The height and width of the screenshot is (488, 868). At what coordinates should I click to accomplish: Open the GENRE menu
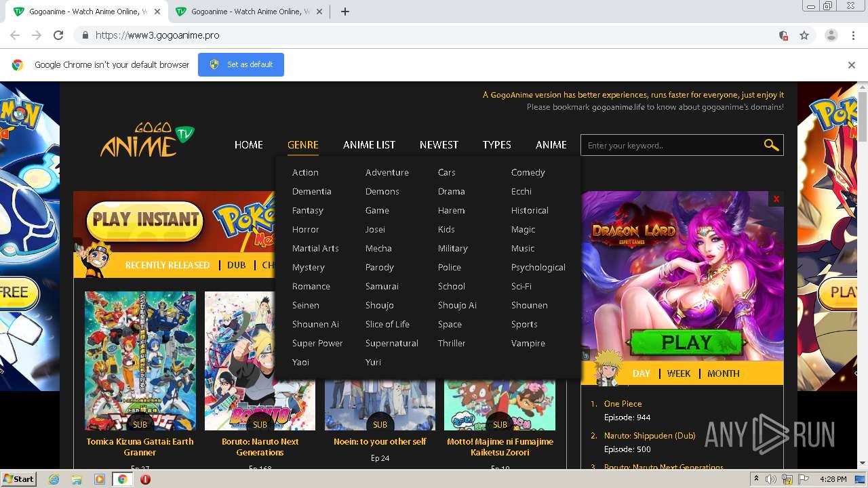[302, 144]
